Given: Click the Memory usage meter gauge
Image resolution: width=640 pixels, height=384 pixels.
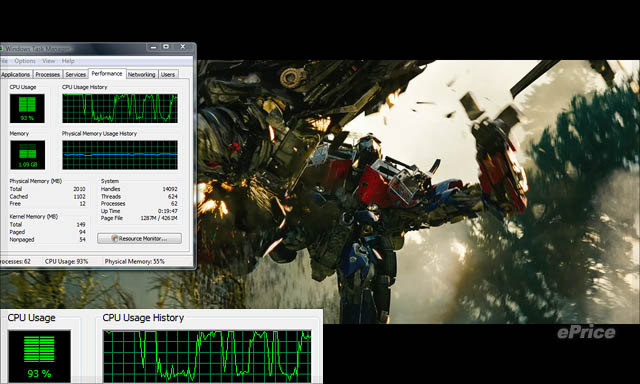Looking at the screenshot, I should [27, 155].
